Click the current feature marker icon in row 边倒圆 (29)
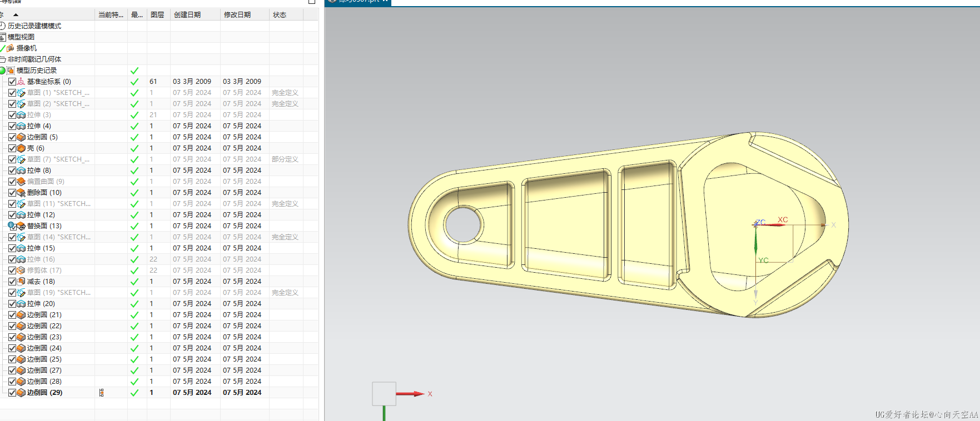This screenshot has height=421, width=980. coord(101,393)
